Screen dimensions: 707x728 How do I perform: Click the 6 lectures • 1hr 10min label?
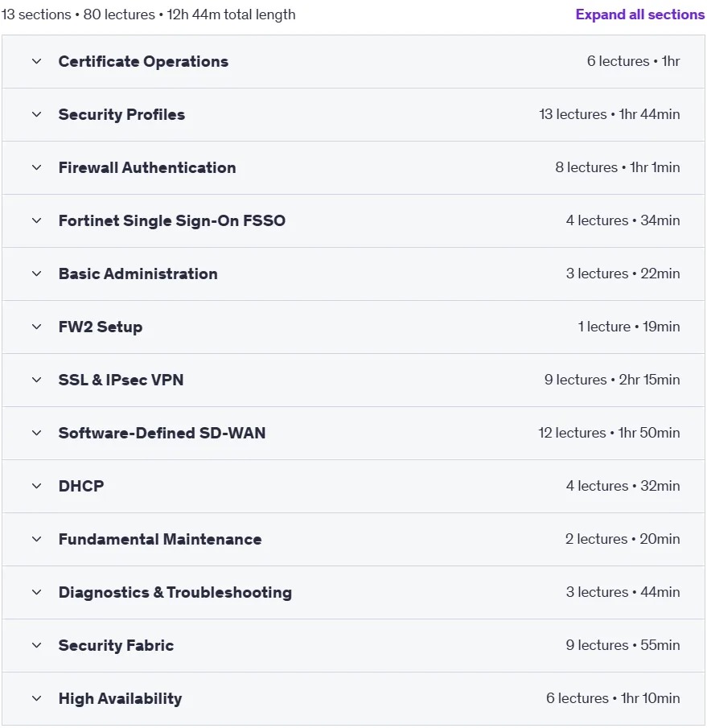tap(613, 698)
